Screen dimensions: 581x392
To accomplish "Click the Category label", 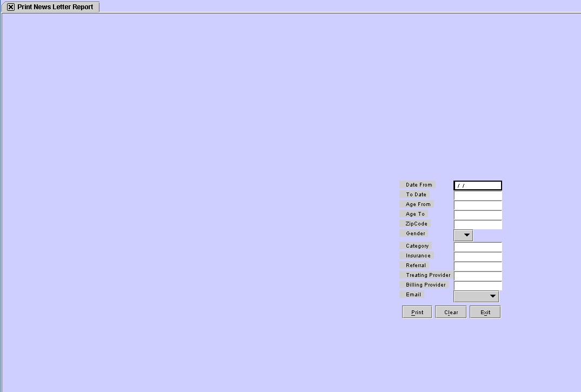I will [416, 246].
